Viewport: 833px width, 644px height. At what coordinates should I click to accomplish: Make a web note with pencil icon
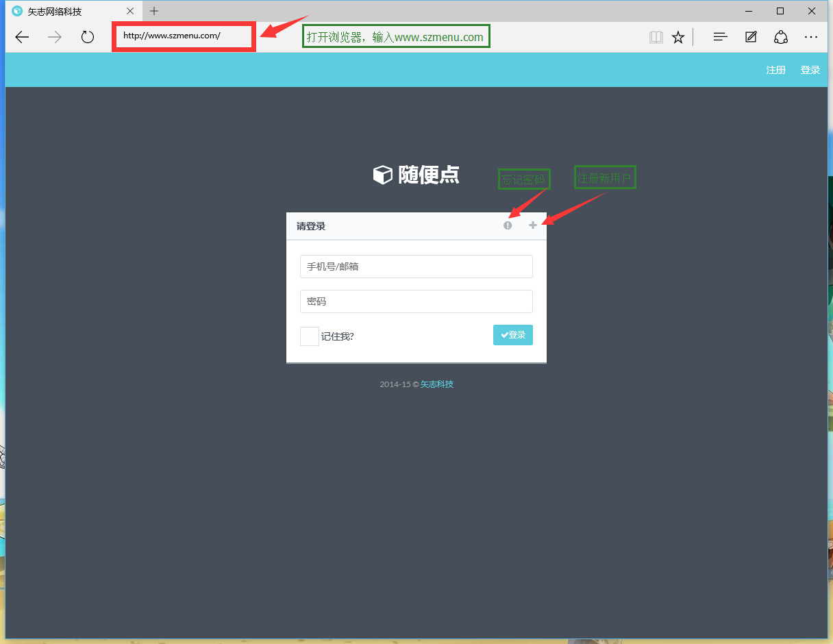(x=751, y=37)
